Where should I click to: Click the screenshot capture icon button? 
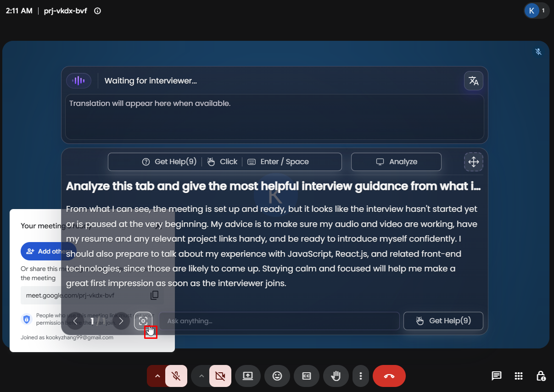pyautogui.click(x=143, y=321)
